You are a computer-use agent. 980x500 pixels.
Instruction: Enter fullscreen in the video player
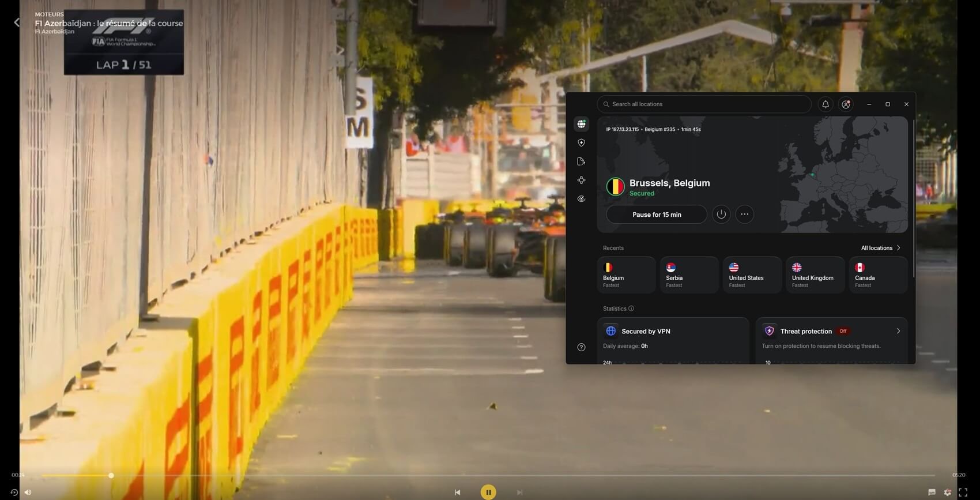[963, 492]
